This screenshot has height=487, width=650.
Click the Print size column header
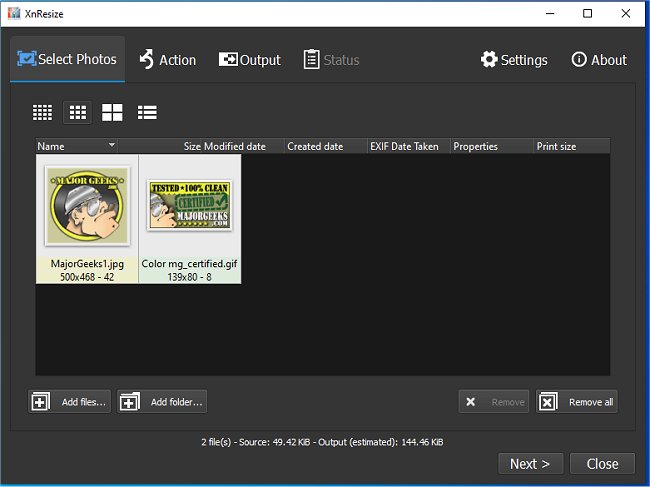(x=571, y=146)
